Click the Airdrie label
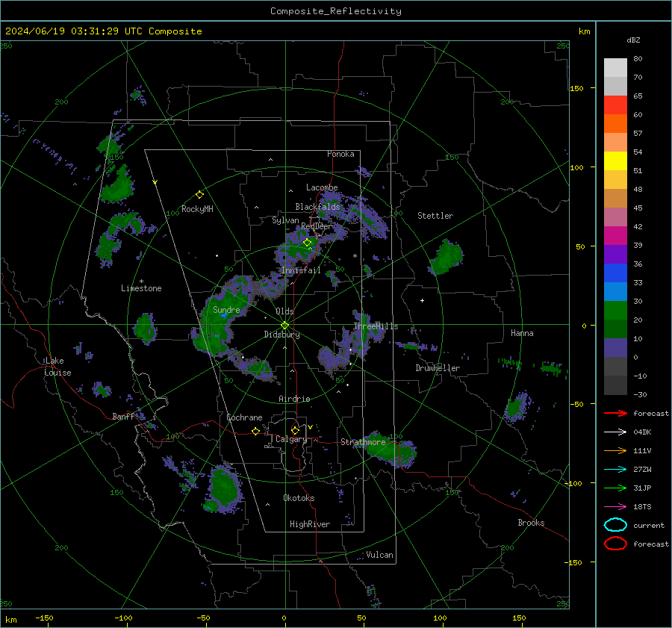 (x=294, y=399)
